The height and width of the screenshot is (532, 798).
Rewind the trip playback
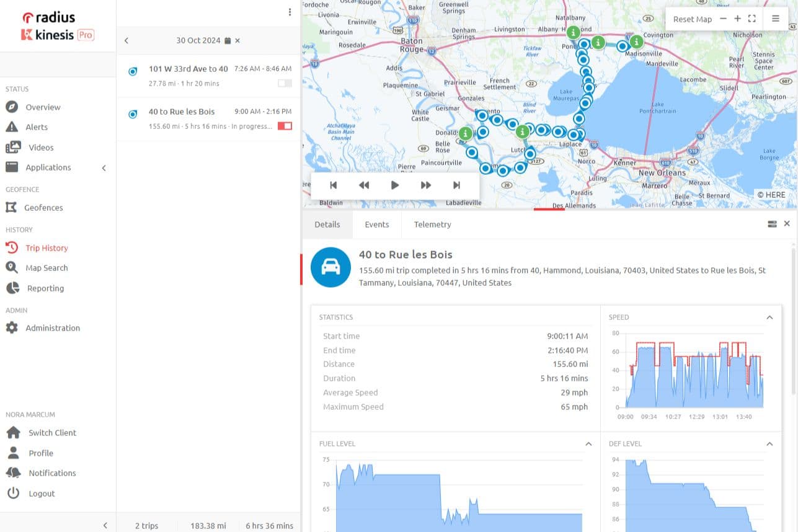tap(364, 185)
